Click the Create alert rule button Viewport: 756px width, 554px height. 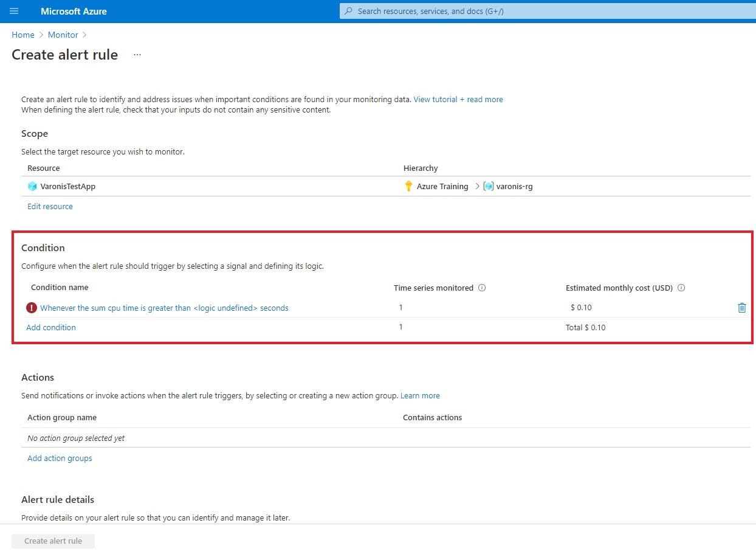53,541
